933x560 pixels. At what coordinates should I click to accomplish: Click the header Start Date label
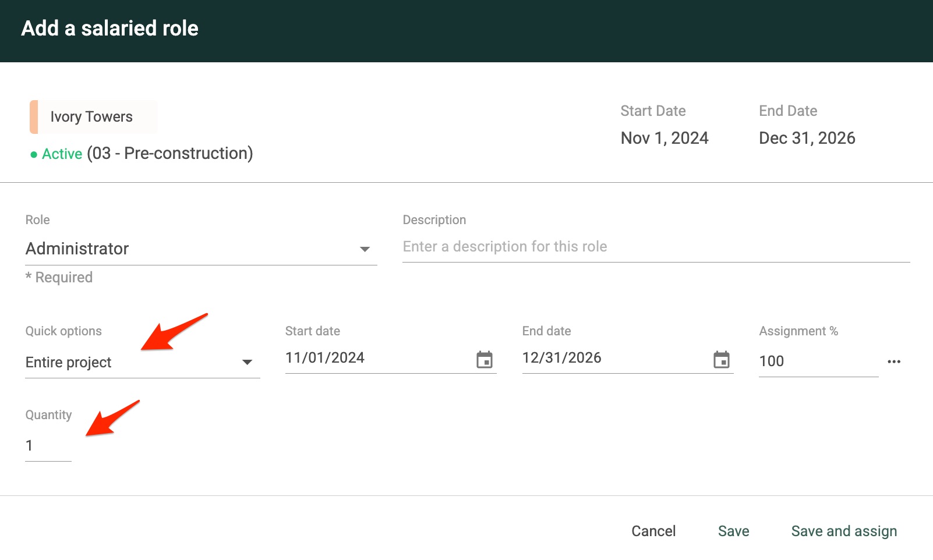click(x=653, y=111)
